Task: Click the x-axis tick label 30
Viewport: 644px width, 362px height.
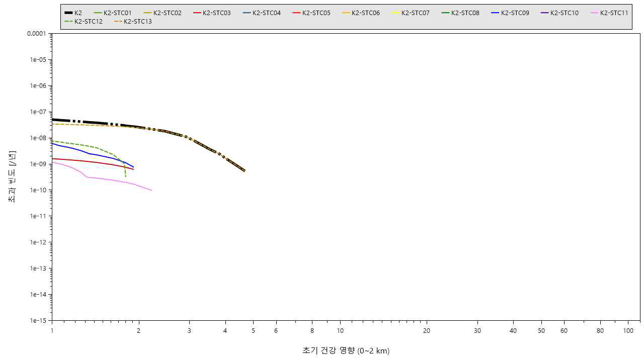Action: point(477,331)
